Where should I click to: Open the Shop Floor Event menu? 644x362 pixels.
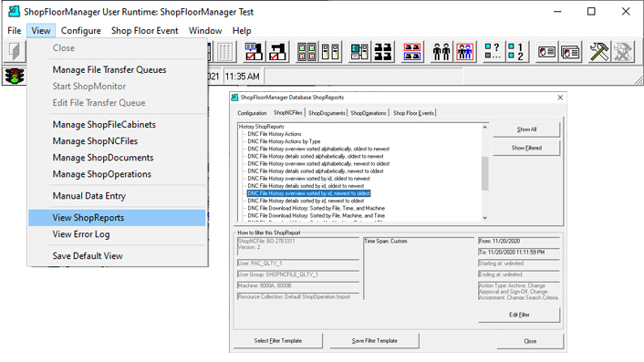tap(144, 31)
